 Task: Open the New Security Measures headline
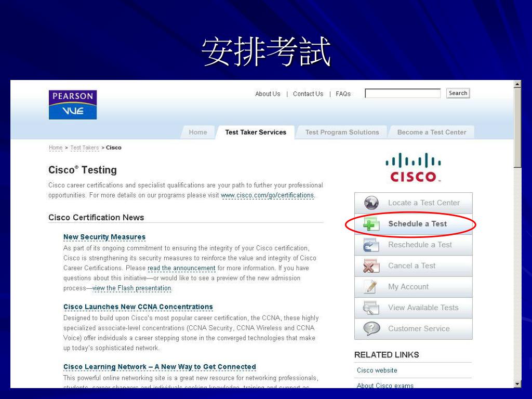pyautogui.click(x=104, y=237)
